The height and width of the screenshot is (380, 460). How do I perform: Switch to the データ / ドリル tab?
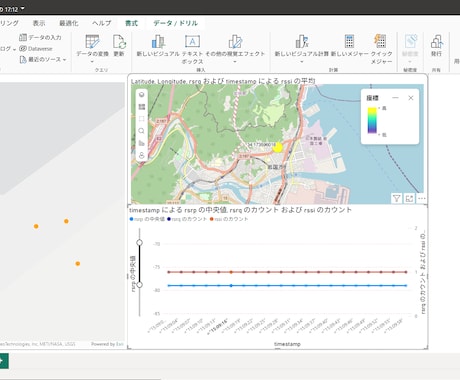tap(176, 23)
